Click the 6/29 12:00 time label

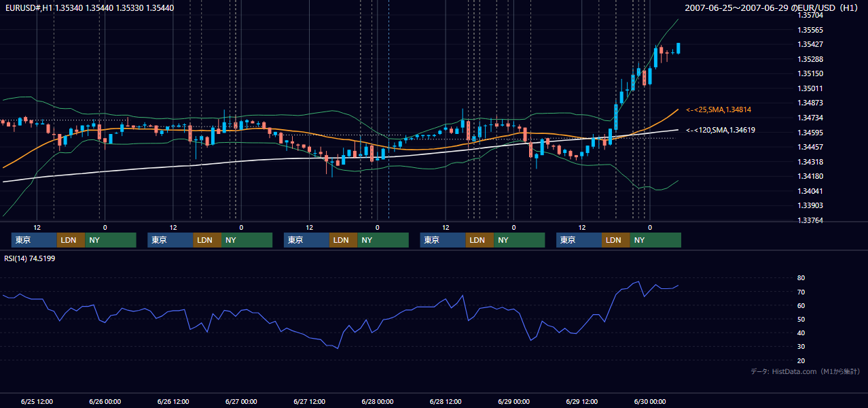click(581, 401)
